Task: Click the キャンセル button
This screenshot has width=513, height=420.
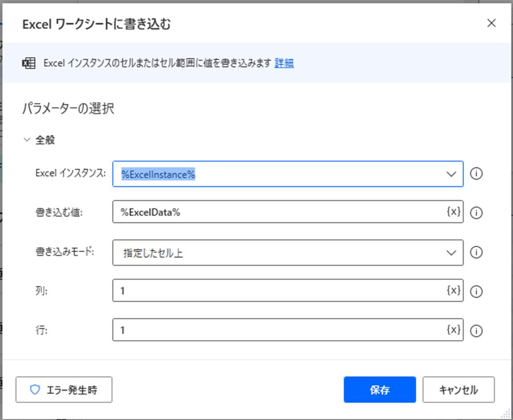Action: coord(458,390)
